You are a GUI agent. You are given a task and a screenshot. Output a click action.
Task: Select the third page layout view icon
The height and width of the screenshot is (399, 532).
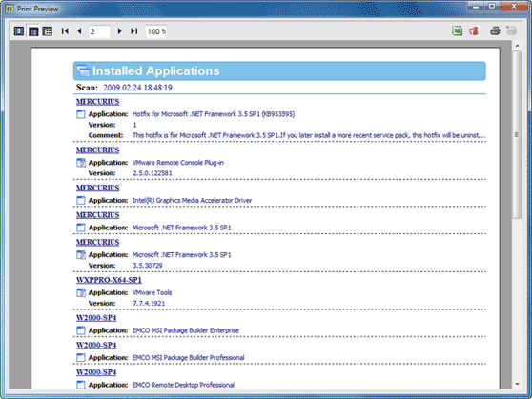pos(48,31)
